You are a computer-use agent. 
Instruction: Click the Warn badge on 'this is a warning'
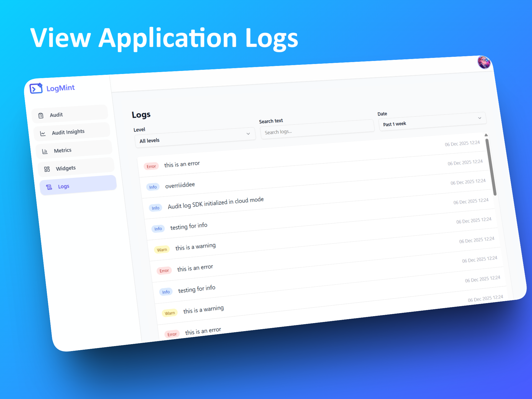click(162, 249)
